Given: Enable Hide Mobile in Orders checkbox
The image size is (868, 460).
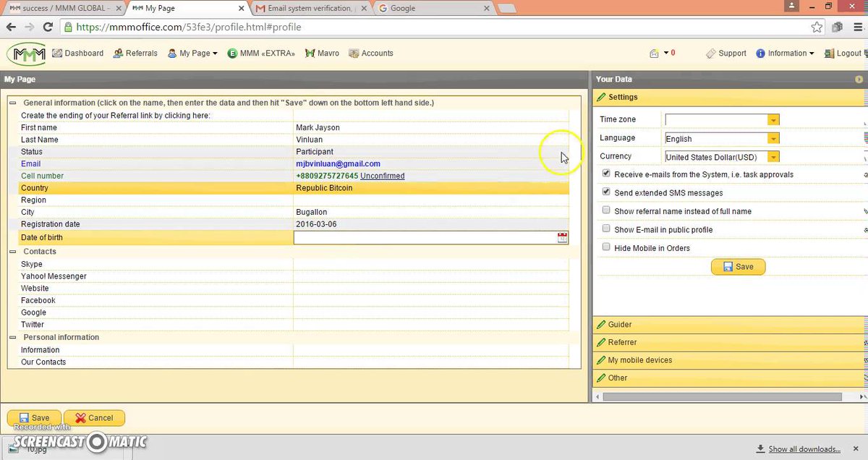Looking at the screenshot, I should [x=606, y=247].
